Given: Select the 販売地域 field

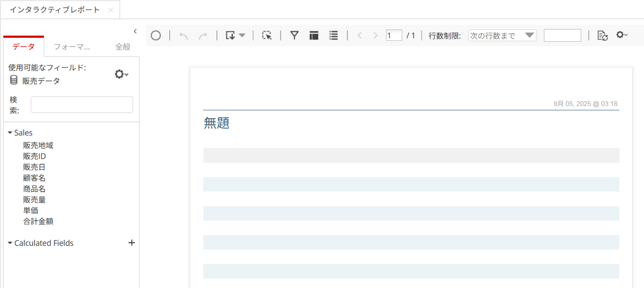Looking at the screenshot, I should [38, 145].
